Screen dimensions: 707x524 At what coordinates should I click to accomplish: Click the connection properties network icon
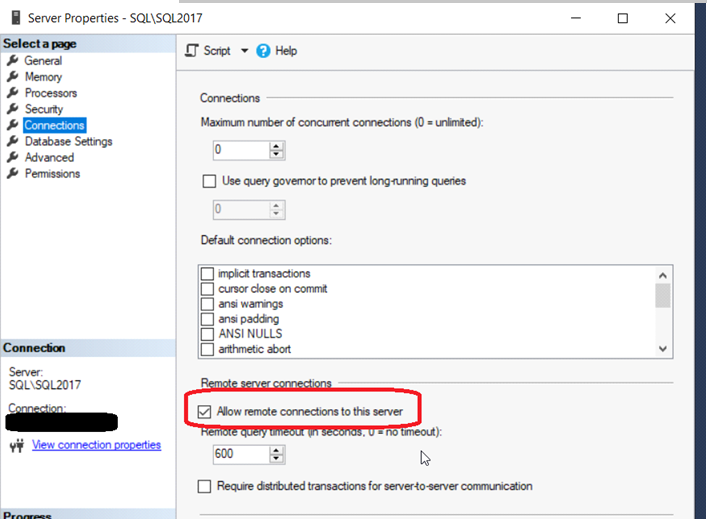tap(15, 445)
